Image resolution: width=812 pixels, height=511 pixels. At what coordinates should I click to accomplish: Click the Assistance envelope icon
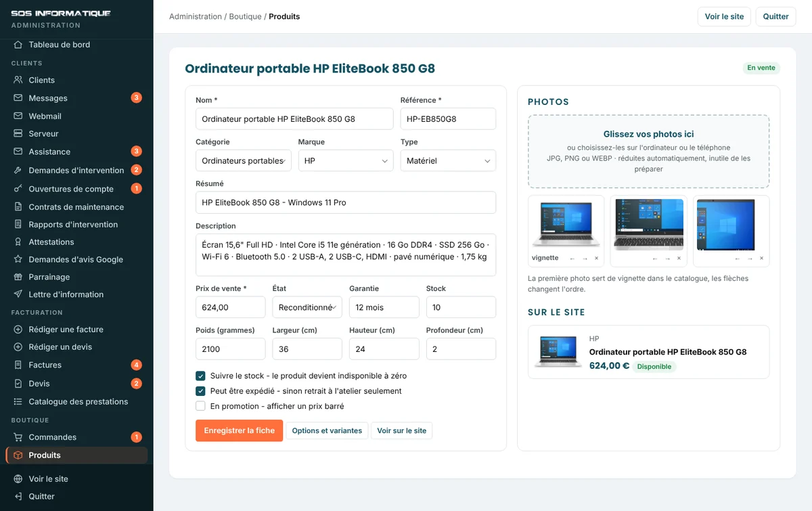click(18, 152)
